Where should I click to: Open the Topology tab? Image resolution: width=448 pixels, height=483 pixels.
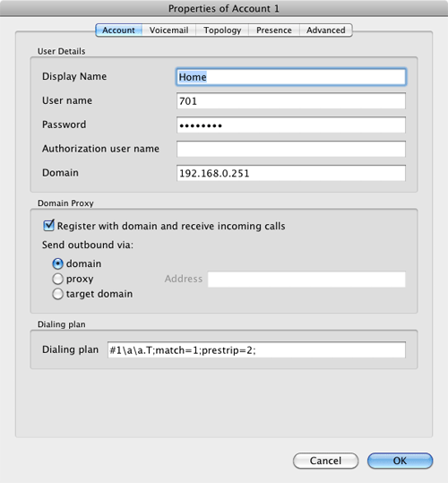(x=222, y=30)
